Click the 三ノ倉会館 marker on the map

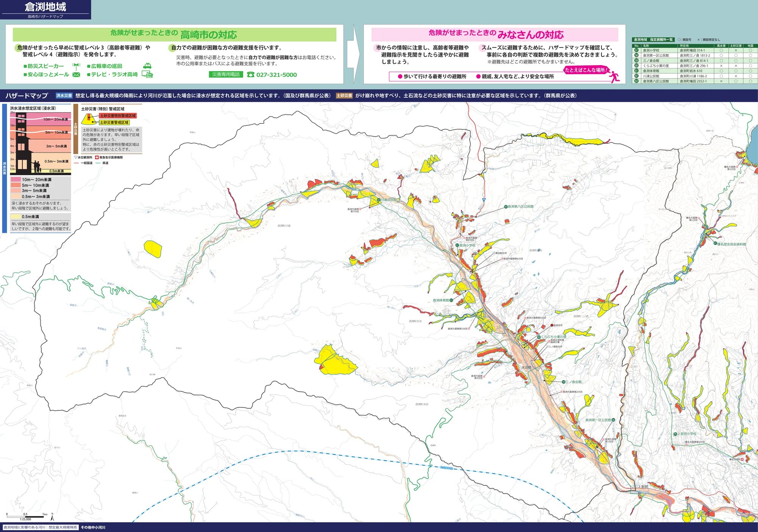pos(564,382)
